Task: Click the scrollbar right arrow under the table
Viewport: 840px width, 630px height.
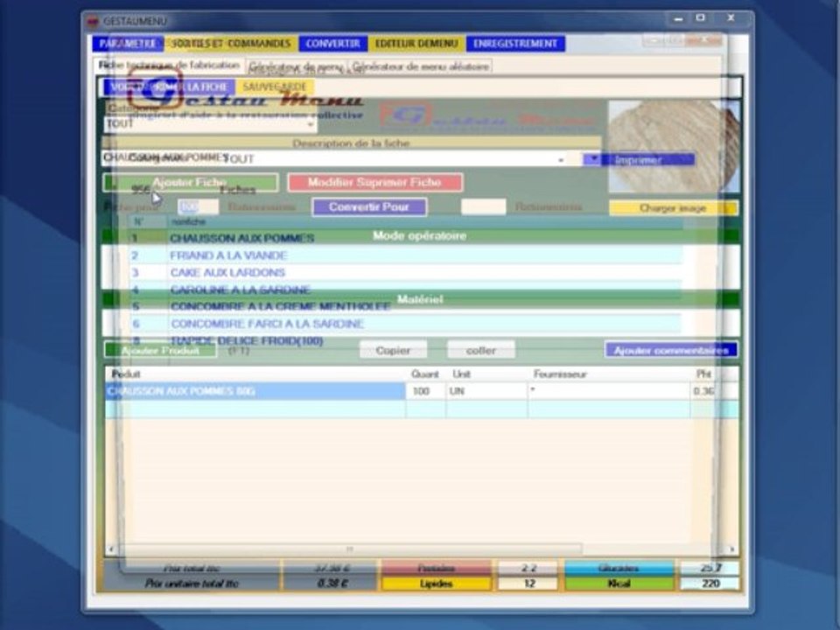Action: pos(731,549)
